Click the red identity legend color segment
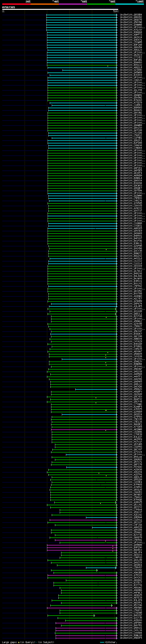Viewport: 146px width, 644px height. pos(16,4)
